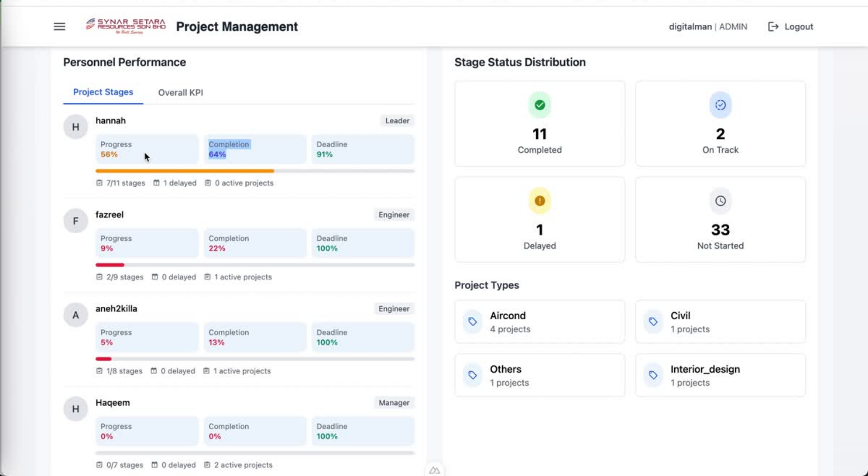This screenshot has height=476, width=868.
Task: Click the Logout button
Action: pyautogui.click(x=790, y=26)
